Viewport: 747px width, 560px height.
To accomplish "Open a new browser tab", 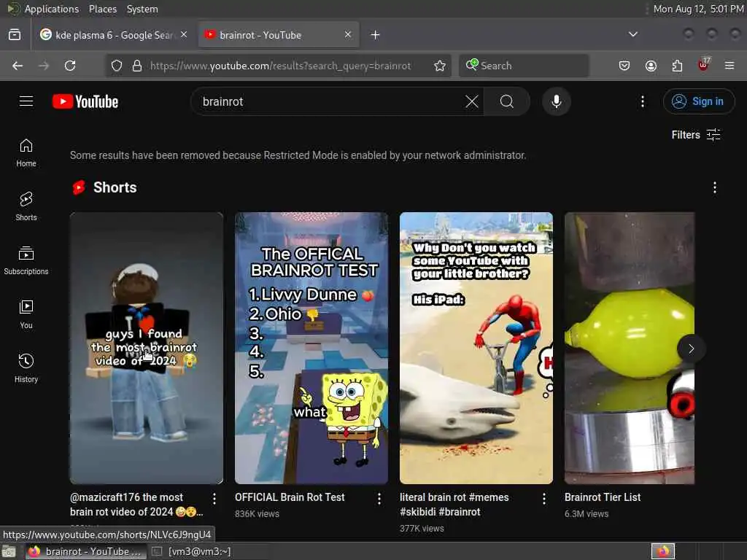I will click(376, 35).
